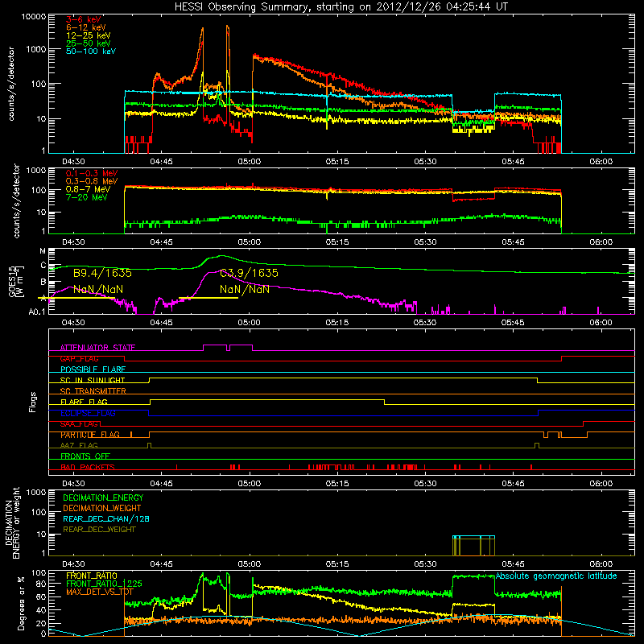Click the 05:00 tick on the top plot
The height and width of the screenshot is (644, 644).
[x=250, y=162]
